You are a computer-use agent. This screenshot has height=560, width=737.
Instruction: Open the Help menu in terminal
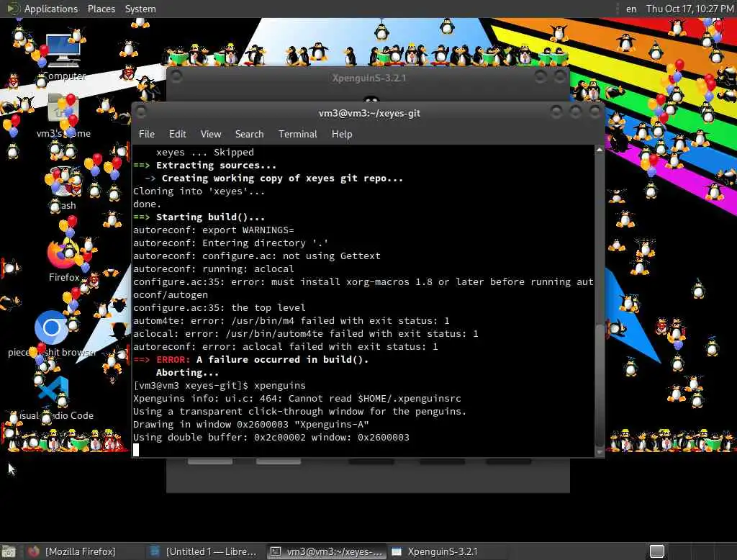coord(342,134)
